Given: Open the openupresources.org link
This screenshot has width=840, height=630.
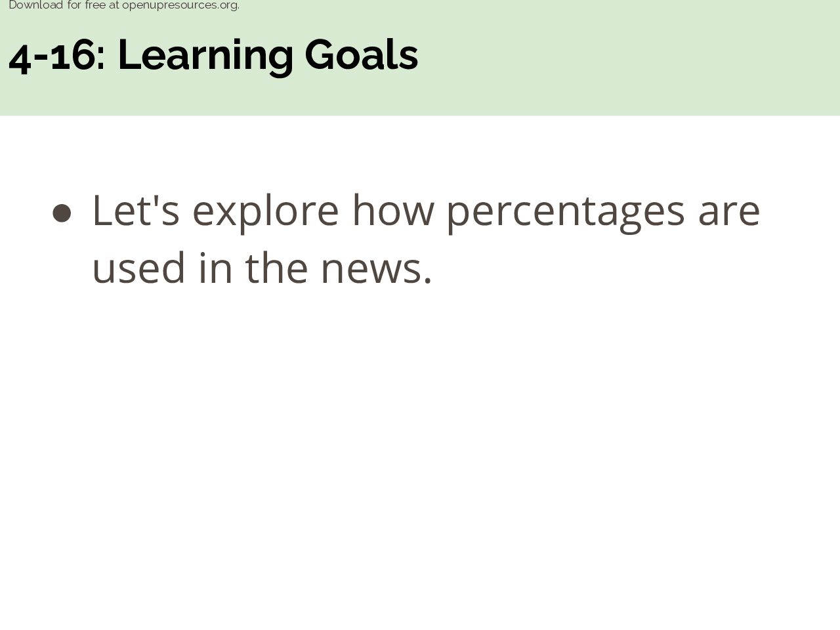Looking at the screenshot, I should [x=180, y=5].
